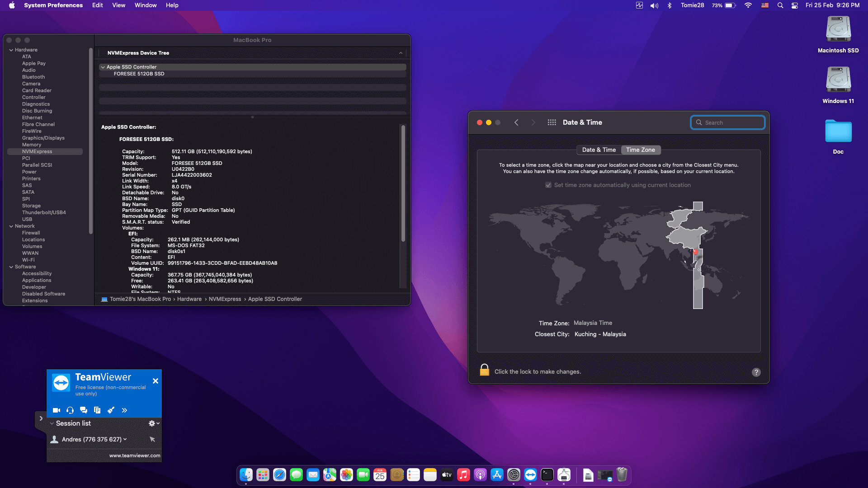Open Wi-Fi status in the menu bar
Viewport: 868px width, 488px height.
[748, 5]
